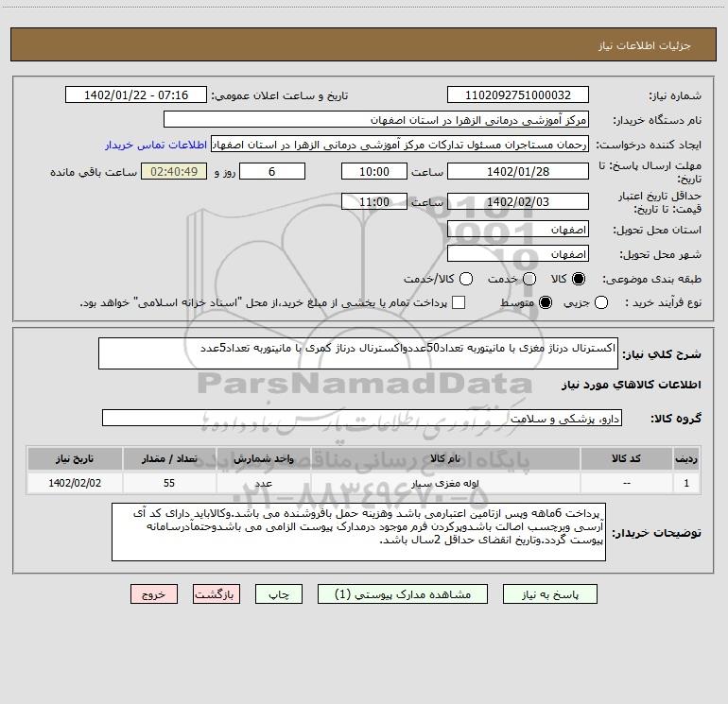Click the goods group field دارو، پزشکی و سلامت
The height and width of the screenshot is (704, 728).
click(362, 418)
